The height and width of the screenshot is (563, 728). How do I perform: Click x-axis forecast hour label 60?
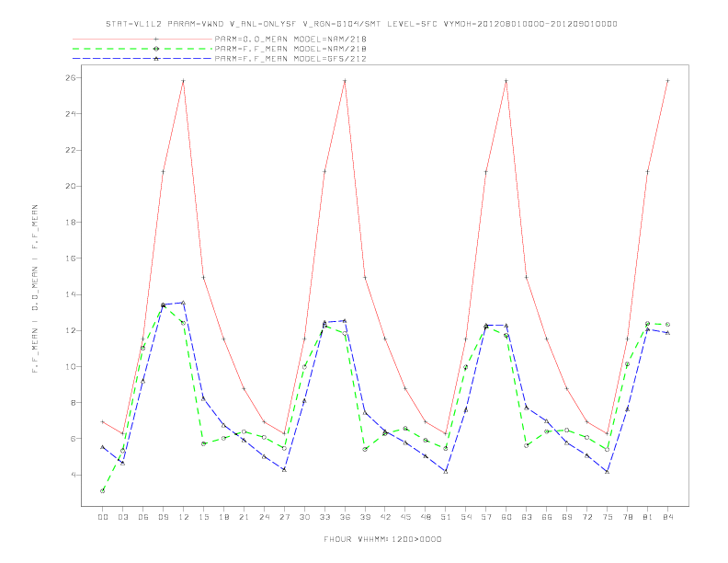point(506,517)
